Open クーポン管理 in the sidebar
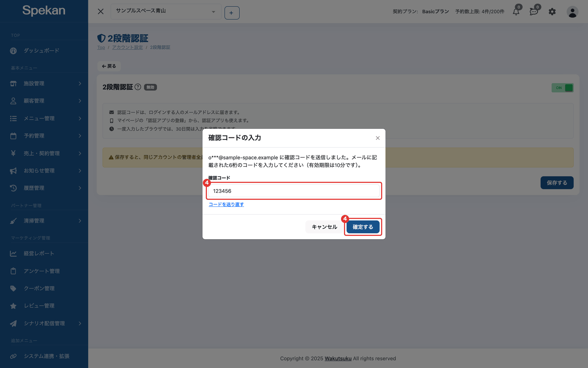 (x=44, y=289)
